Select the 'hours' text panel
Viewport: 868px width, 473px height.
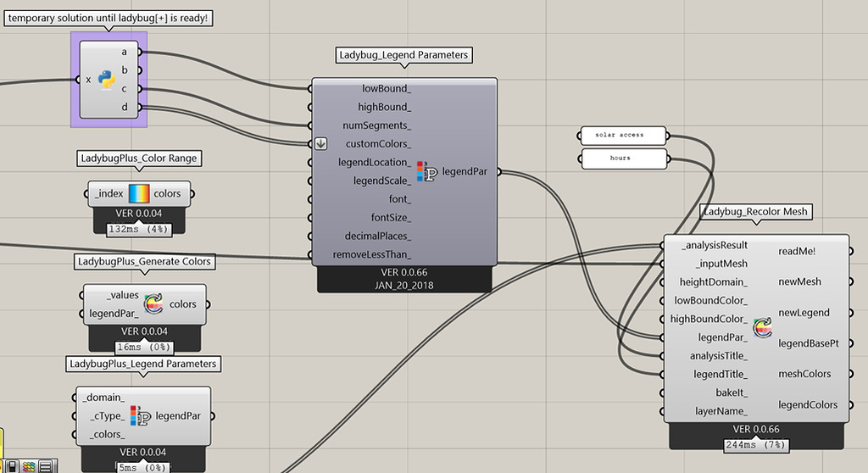coord(623,158)
